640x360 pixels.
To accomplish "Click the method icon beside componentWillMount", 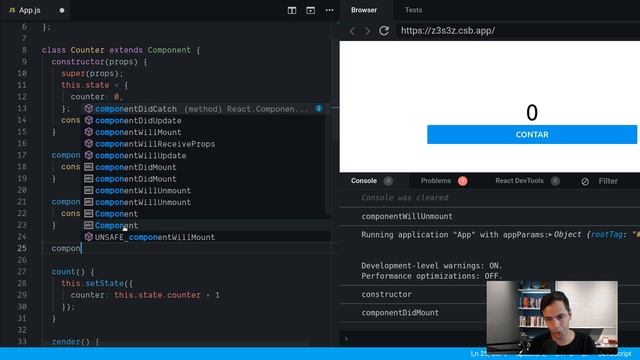I will coord(89,132).
